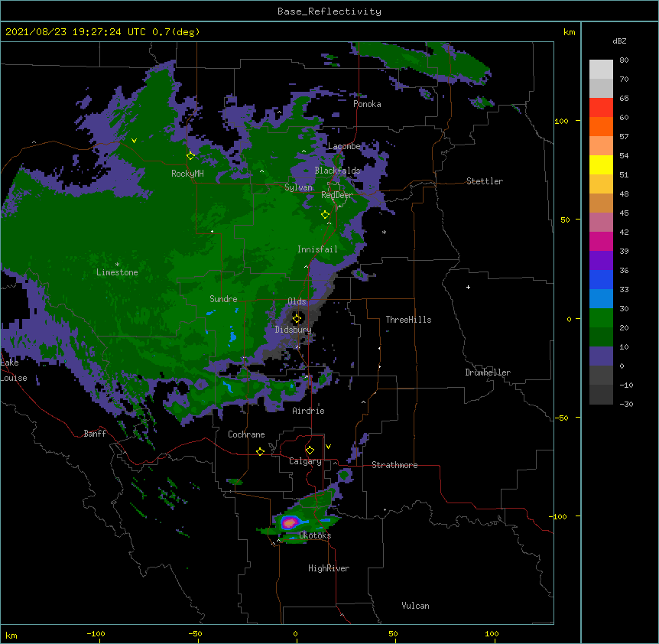
Task: Click the Sylvan label
Action: [298, 187]
